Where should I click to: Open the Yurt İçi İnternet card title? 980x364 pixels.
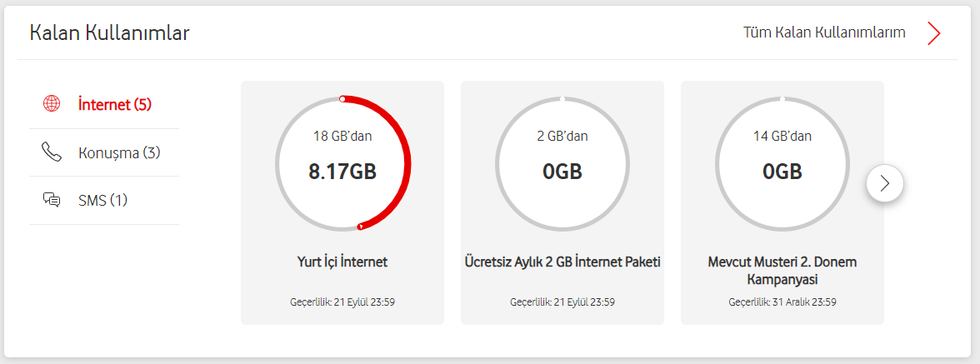[342, 262]
